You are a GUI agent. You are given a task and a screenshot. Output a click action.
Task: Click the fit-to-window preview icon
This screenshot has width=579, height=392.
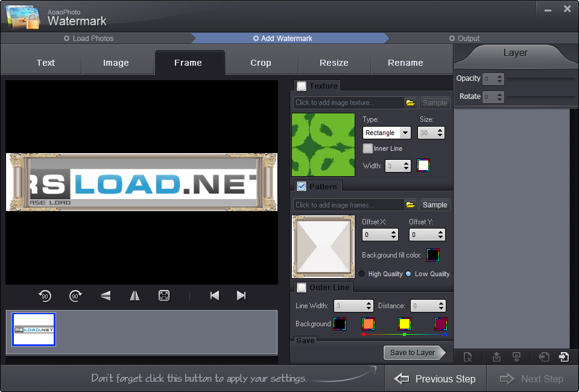pos(164,296)
